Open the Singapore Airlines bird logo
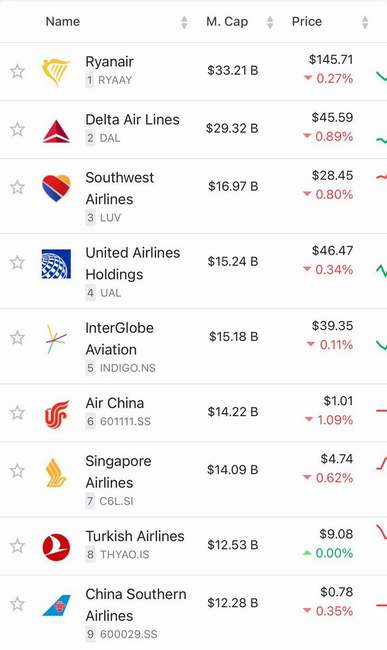The width and height of the screenshot is (387, 650). pos(56,472)
